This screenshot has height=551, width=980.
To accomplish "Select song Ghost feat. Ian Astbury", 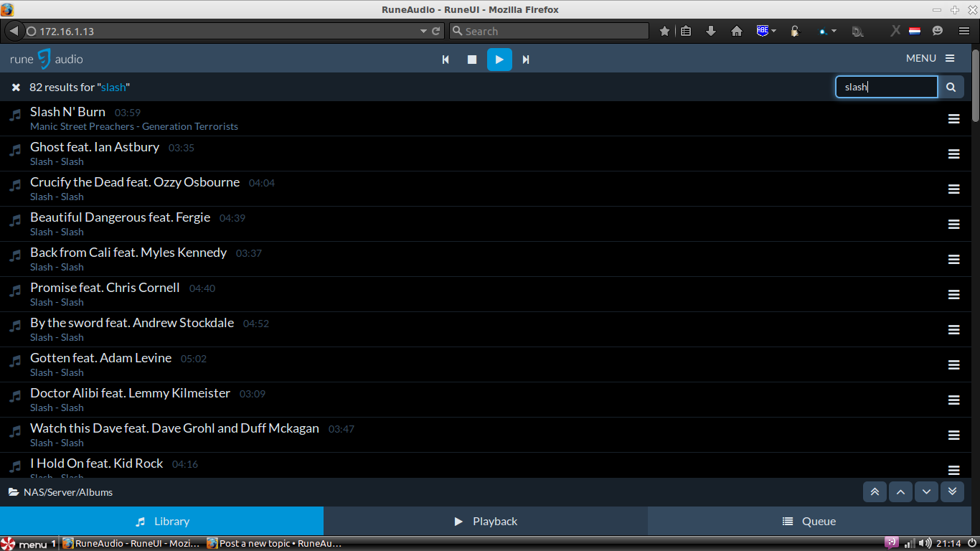I will (x=95, y=147).
